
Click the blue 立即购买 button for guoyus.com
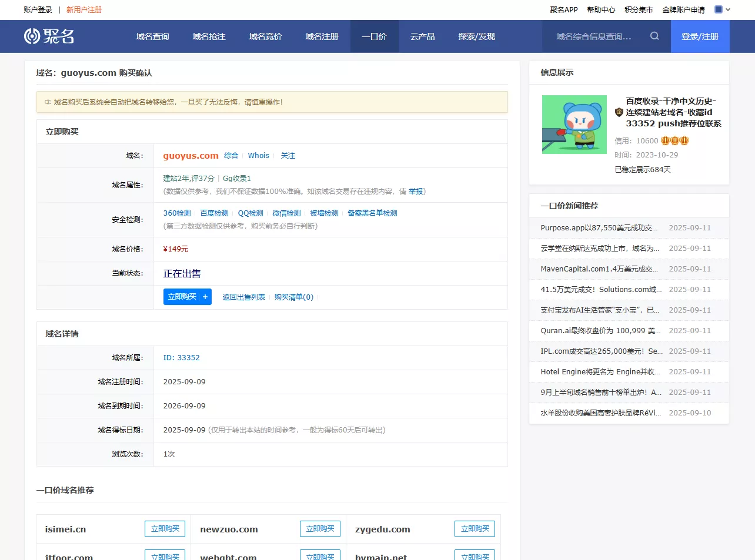click(x=182, y=297)
